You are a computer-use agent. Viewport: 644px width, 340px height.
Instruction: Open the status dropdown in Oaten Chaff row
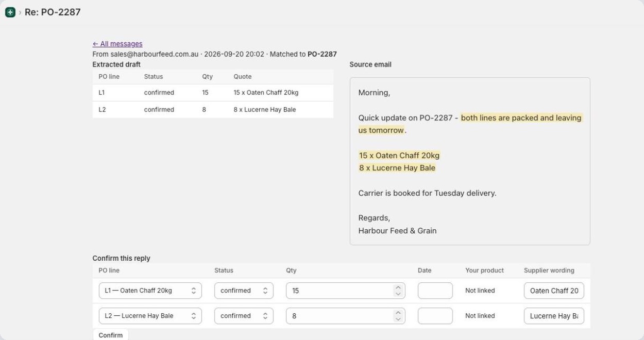(244, 291)
